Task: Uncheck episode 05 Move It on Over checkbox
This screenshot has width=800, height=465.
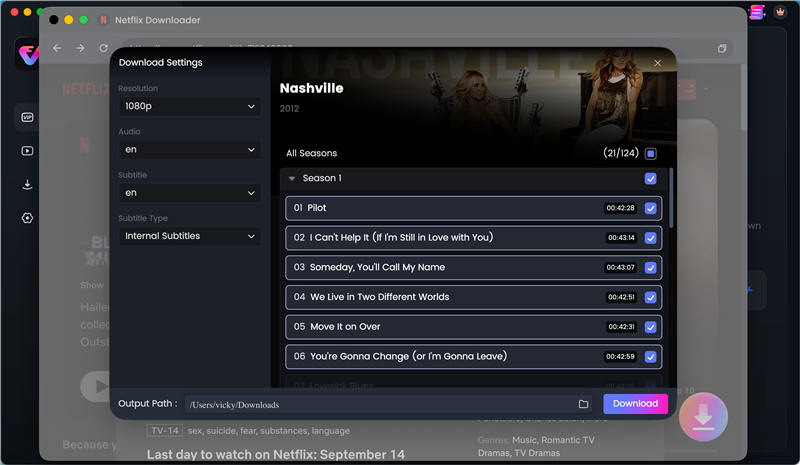Action: 651,327
